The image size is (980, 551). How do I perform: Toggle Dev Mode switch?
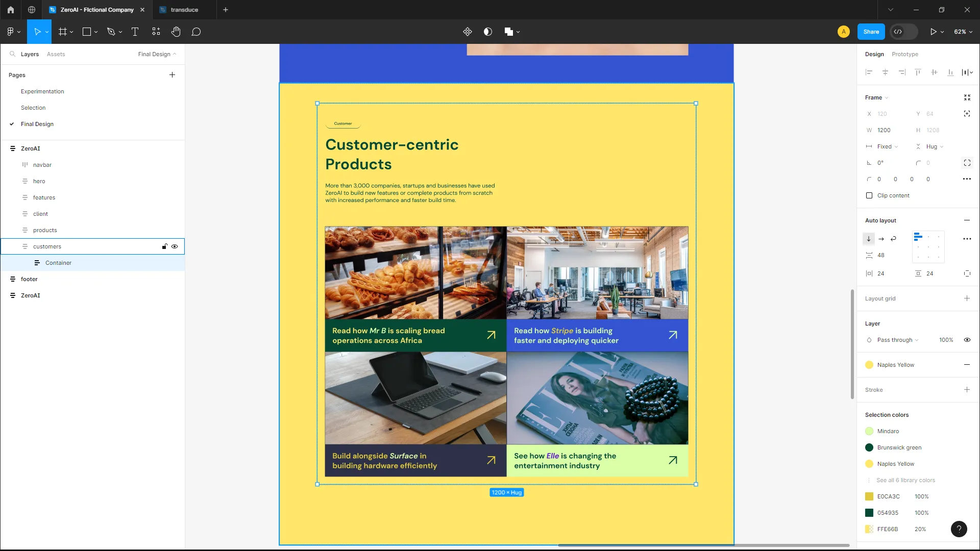point(903,32)
